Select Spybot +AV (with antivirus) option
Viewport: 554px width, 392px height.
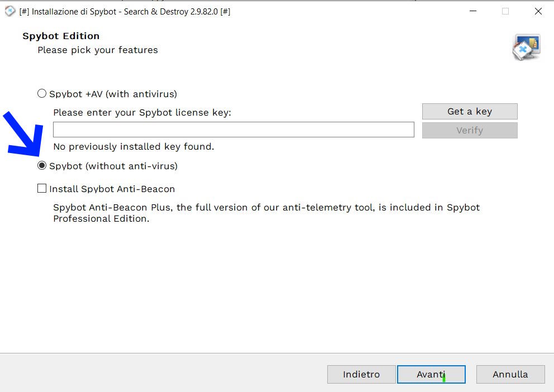pyautogui.click(x=42, y=94)
